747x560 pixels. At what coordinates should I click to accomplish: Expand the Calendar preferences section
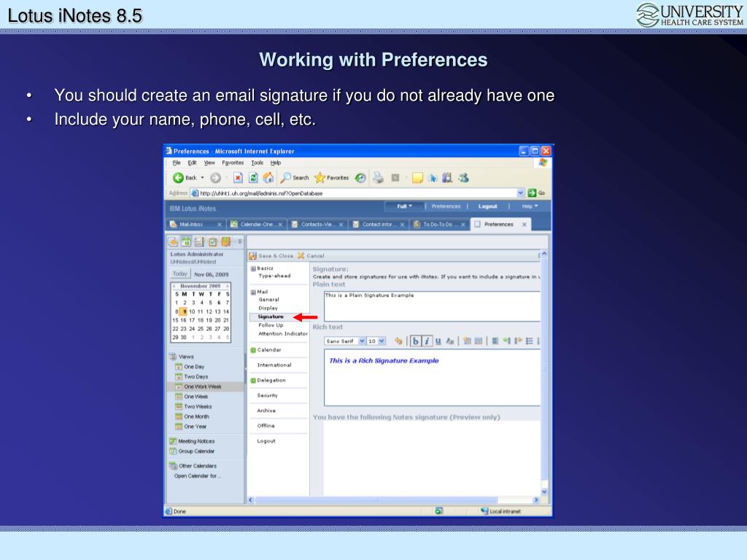[253, 350]
